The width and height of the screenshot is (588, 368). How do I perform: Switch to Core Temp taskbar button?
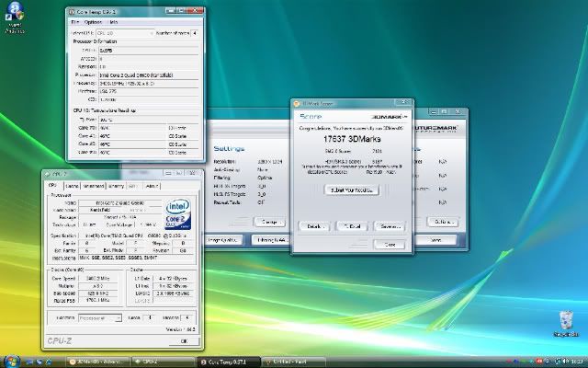tap(229, 362)
